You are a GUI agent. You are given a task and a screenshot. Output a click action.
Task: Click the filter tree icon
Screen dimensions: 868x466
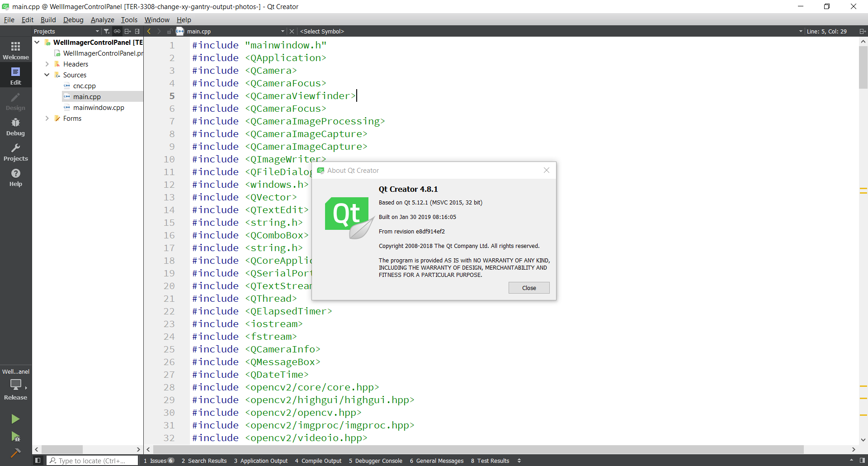107,31
